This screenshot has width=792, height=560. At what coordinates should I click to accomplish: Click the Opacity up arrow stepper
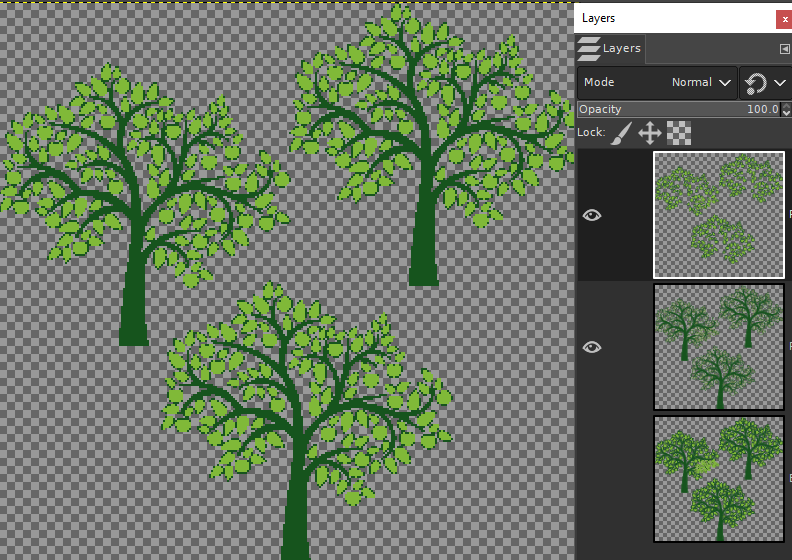(x=786, y=106)
